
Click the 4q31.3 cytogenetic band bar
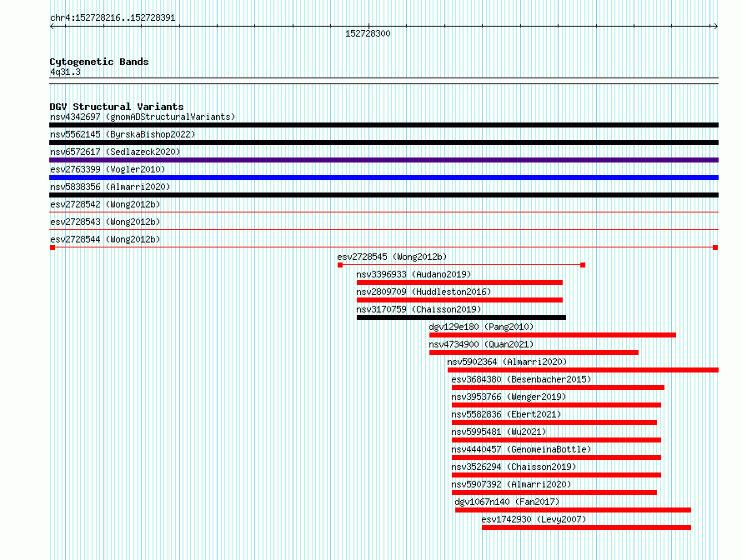(x=384, y=81)
